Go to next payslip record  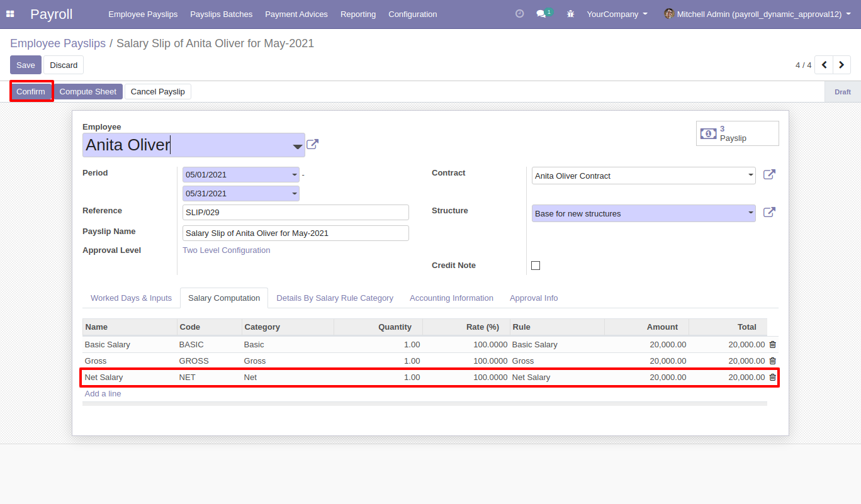[841, 65]
